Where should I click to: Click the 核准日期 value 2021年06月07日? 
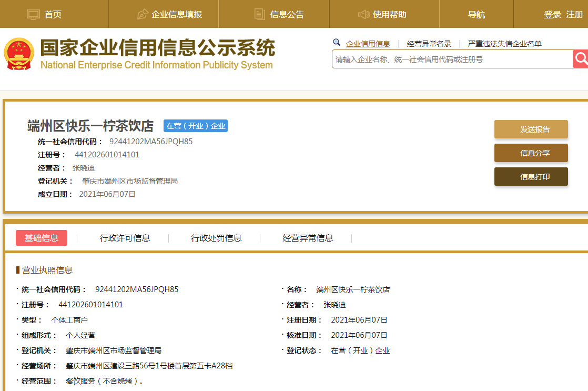[x=359, y=335]
